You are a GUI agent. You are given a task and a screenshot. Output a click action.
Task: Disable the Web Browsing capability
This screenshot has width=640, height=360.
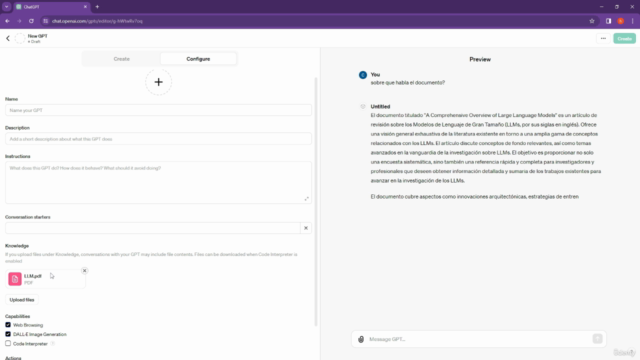coord(8,325)
